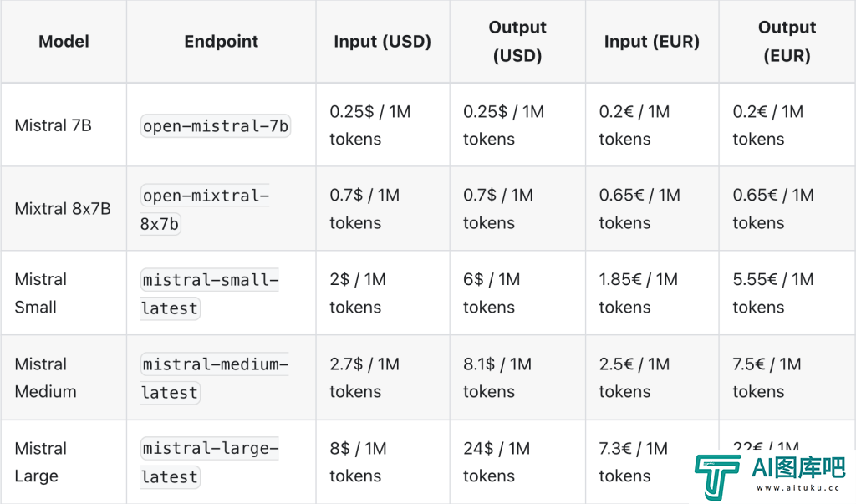Select the mistral-large-latest endpoint code

(x=210, y=462)
